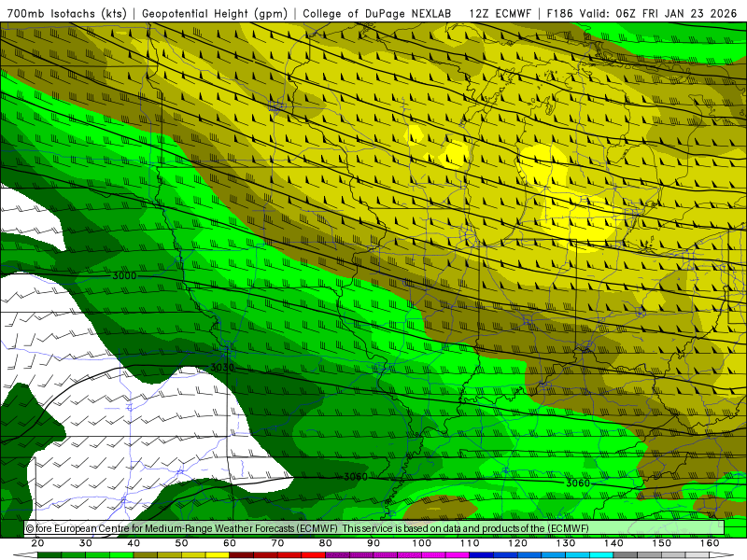The width and height of the screenshot is (747, 560).
Task: Pick the bright red swatch ending at 80
Action: [x=314, y=555]
